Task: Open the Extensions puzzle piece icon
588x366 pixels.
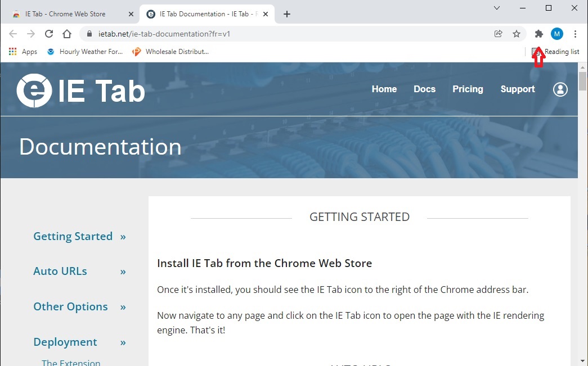Action: click(538, 34)
